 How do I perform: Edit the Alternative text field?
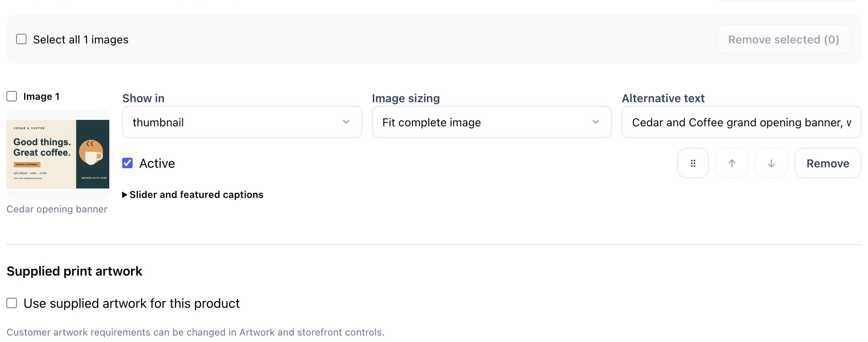coord(741,122)
